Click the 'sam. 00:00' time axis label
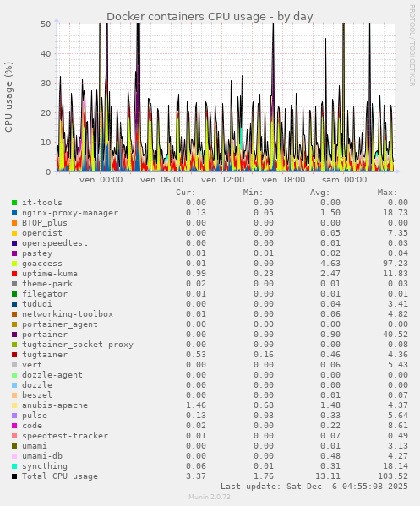This screenshot has width=420, height=506. point(344,180)
